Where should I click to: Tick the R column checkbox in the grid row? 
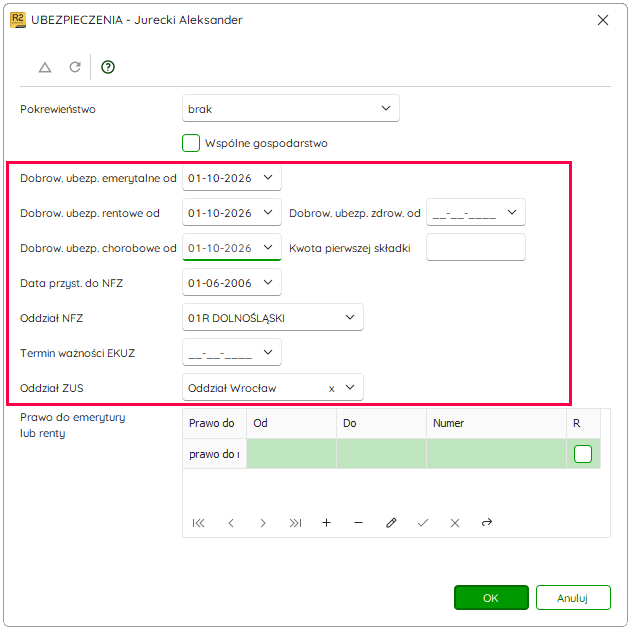(583, 454)
